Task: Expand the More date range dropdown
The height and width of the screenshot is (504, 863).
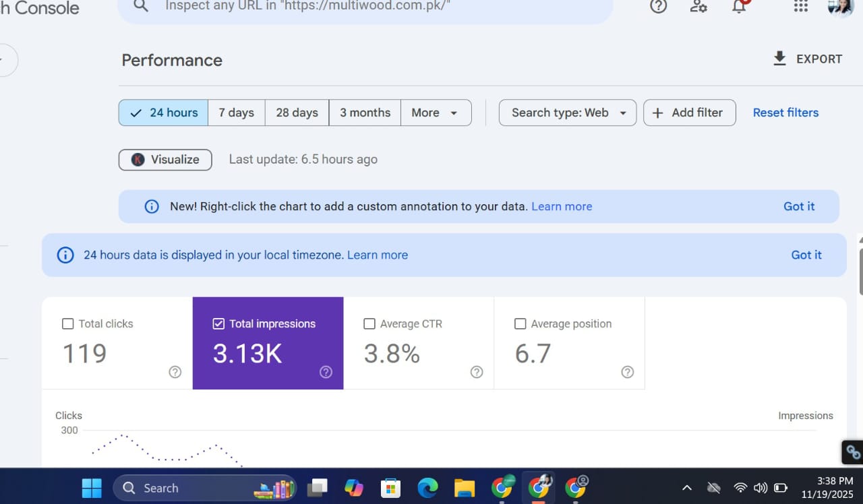Action: pos(436,113)
